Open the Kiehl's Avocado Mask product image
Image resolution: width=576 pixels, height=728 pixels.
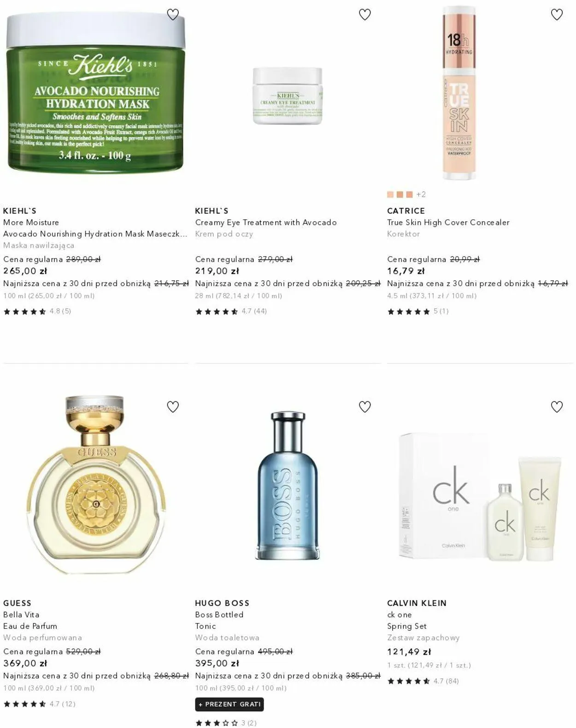(95, 92)
